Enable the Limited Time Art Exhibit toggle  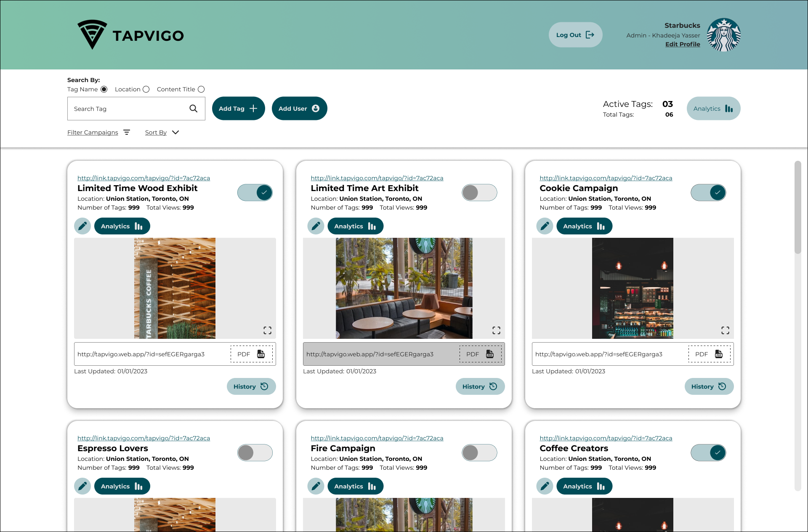pyautogui.click(x=479, y=193)
